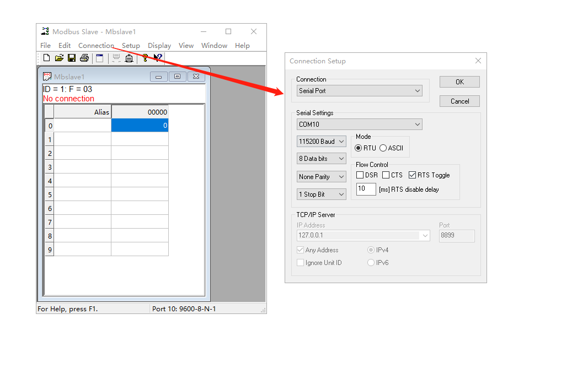The image size is (588, 368).
Task: Select the ASCII mode radio button
Action: pos(383,148)
